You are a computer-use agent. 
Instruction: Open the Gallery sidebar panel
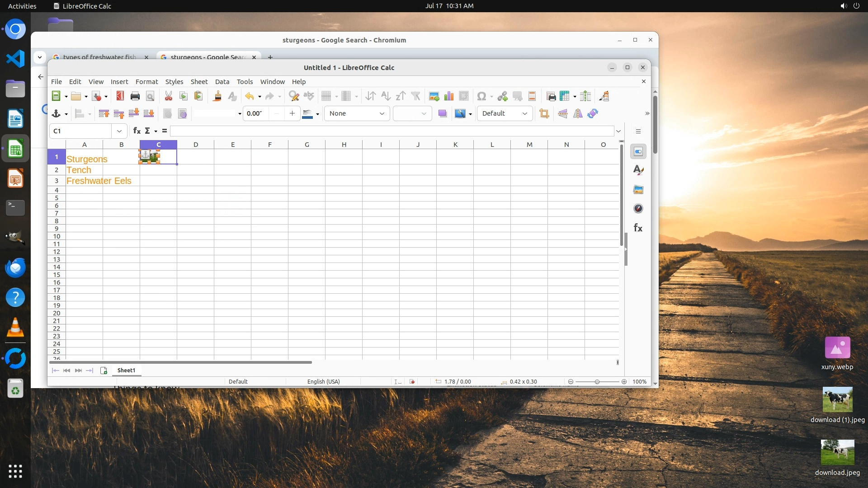[638, 190]
